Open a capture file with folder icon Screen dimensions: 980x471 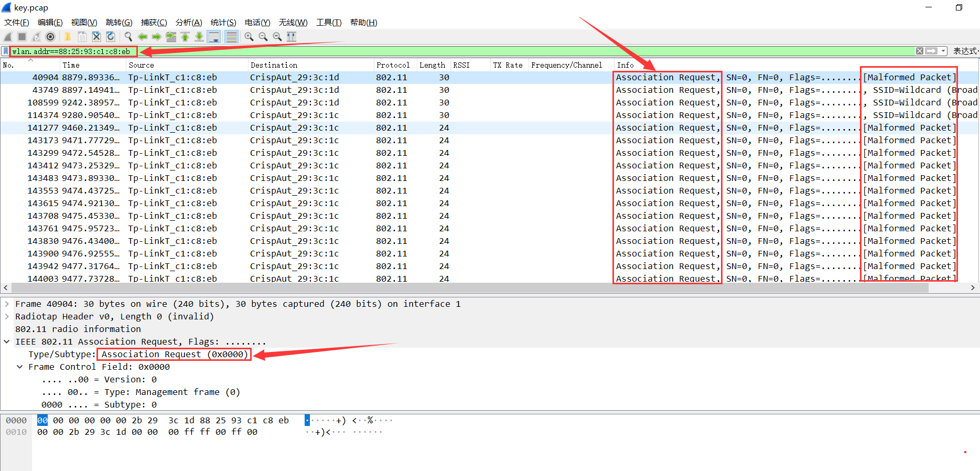pyautogui.click(x=68, y=37)
